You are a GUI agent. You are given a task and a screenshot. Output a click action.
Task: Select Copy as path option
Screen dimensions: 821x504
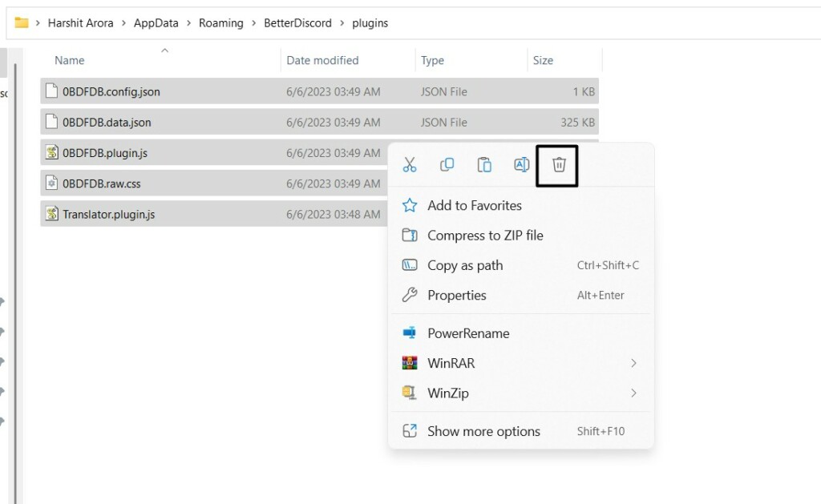(465, 265)
